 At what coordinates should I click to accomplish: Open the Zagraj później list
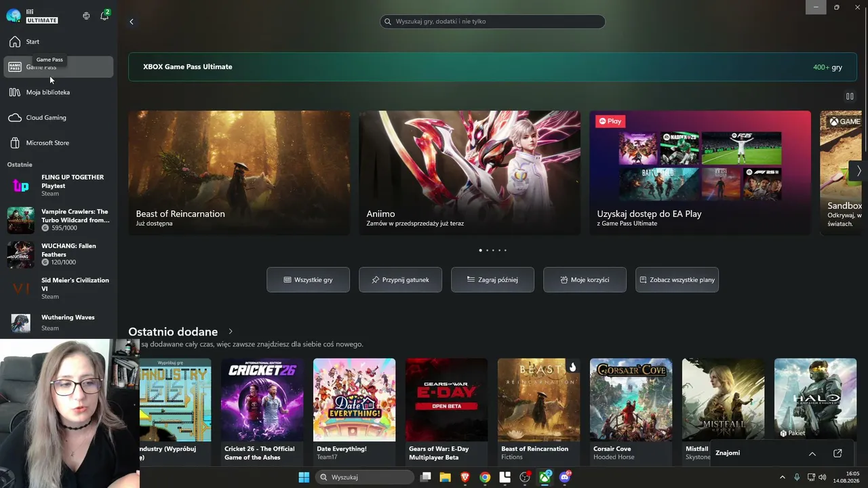493,280
